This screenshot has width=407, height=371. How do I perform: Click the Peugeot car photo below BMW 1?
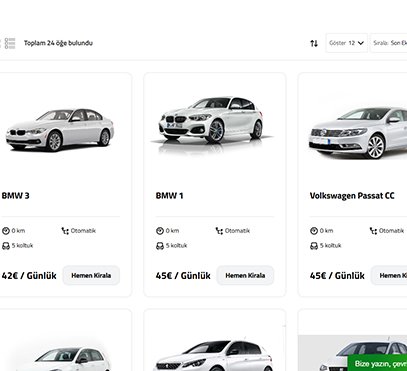coord(214,356)
